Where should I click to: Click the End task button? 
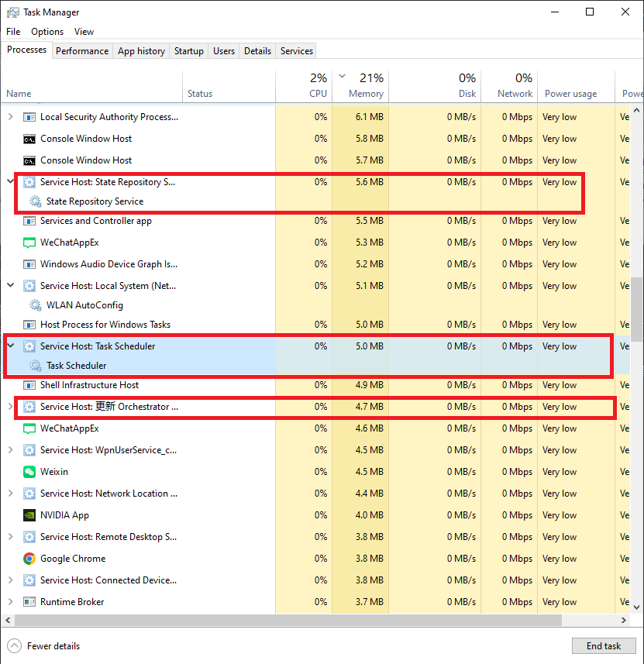point(604,645)
